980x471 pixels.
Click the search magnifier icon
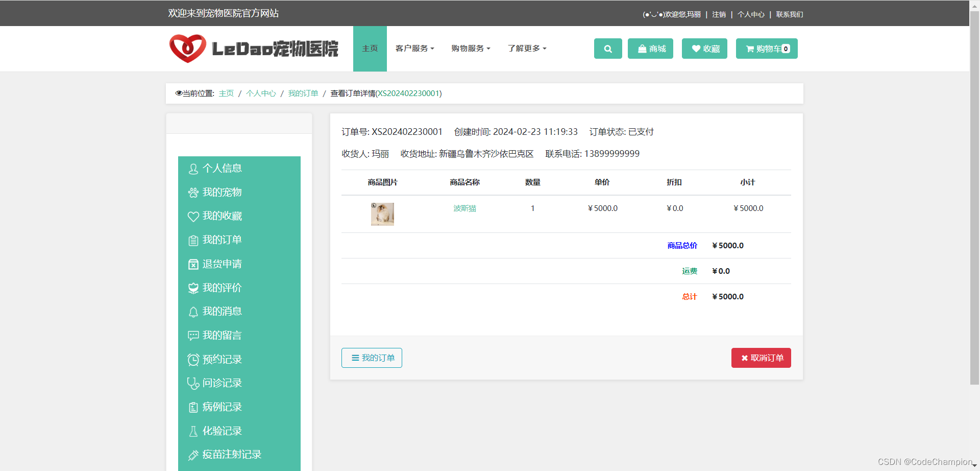tap(607, 49)
